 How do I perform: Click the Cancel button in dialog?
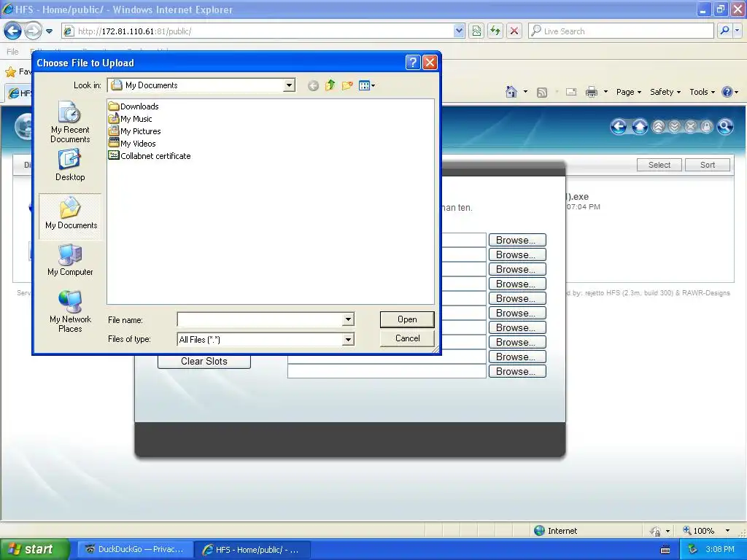pyautogui.click(x=407, y=338)
